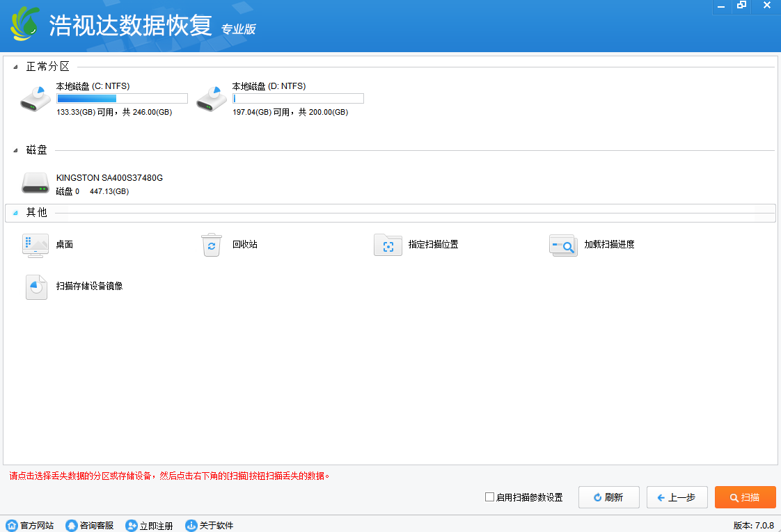Select the 回收站 recycle bin icon
The width and height of the screenshot is (781, 532).
212,245
